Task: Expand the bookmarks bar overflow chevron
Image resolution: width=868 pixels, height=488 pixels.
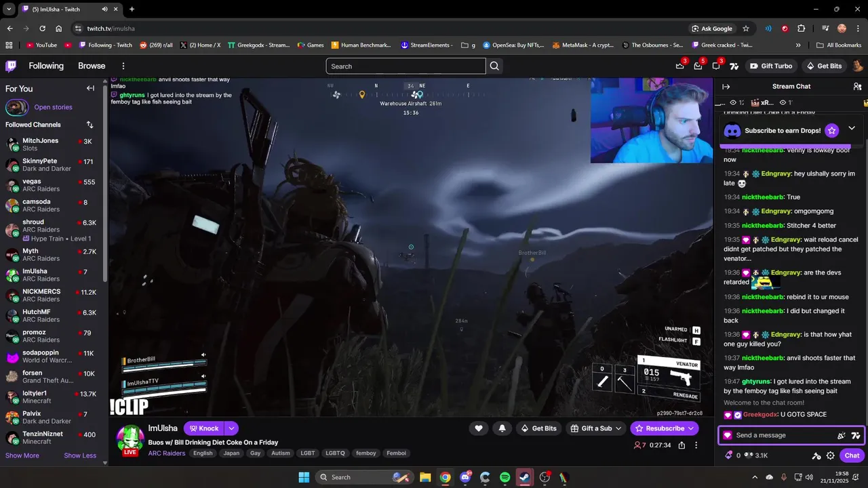Action: [x=798, y=45]
